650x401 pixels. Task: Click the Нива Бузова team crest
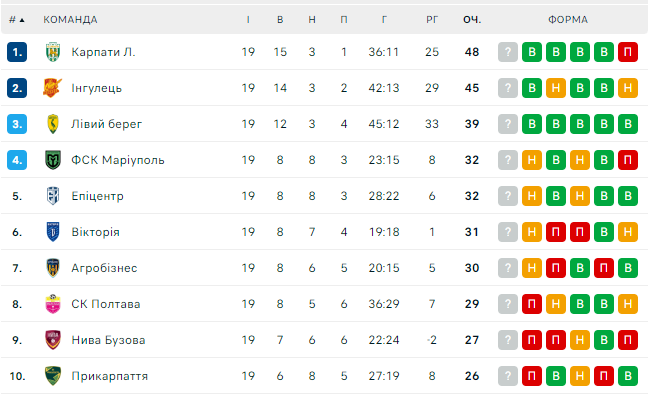[x=53, y=340]
